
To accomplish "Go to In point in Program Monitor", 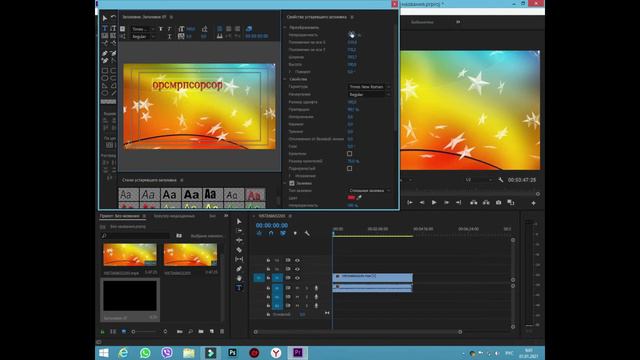I will [x=410, y=202].
